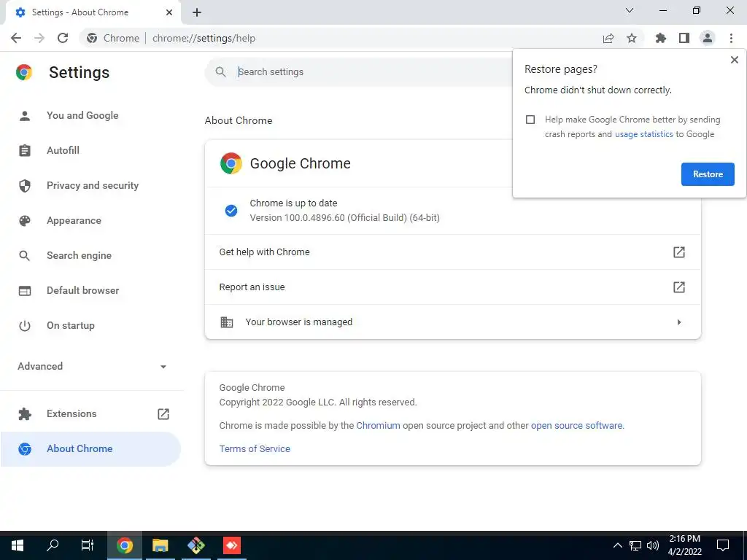The width and height of the screenshot is (747, 560).
Task: Open Task View in taskbar
Action: [88, 545]
